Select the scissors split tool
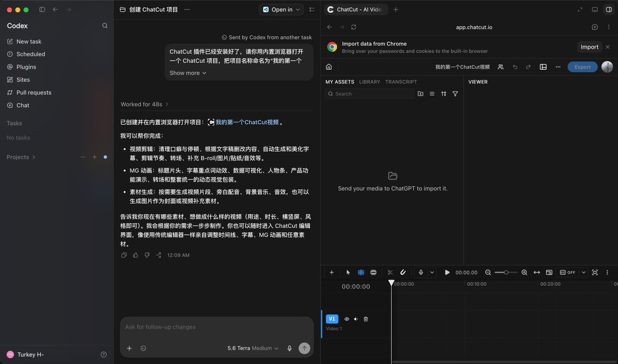618x364 pixels. (390, 272)
